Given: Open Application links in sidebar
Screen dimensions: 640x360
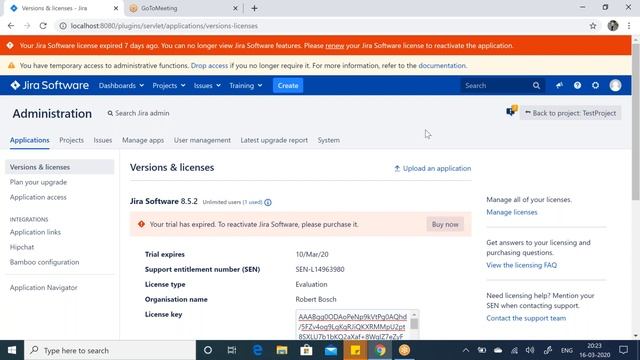Looking at the screenshot, I should coord(35,232).
